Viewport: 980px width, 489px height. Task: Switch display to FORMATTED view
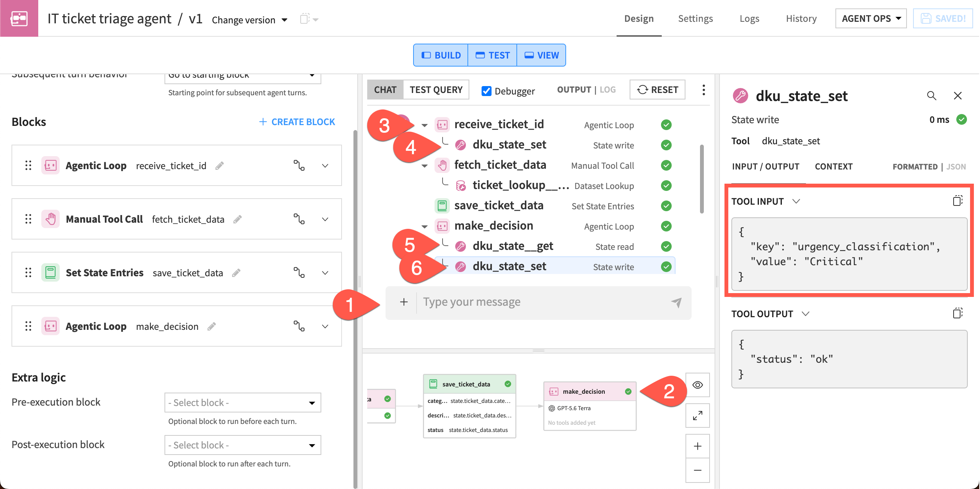pyautogui.click(x=915, y=166)
